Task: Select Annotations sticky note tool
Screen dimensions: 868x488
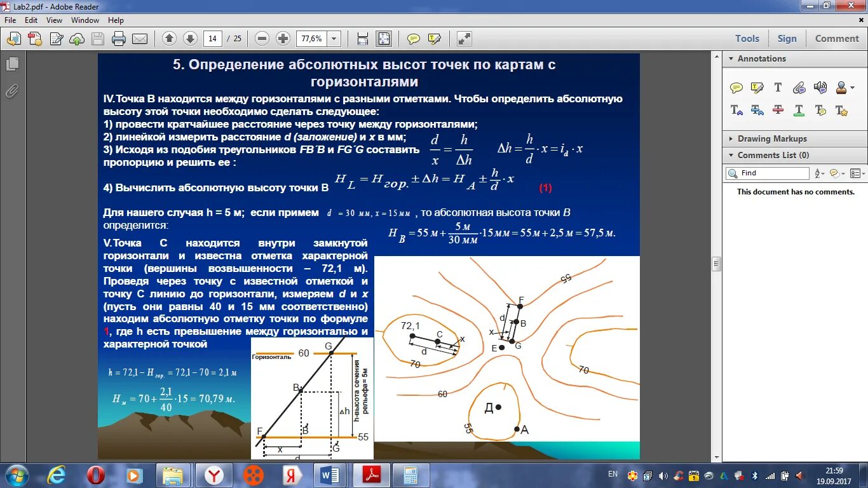Action: (736, 88)
